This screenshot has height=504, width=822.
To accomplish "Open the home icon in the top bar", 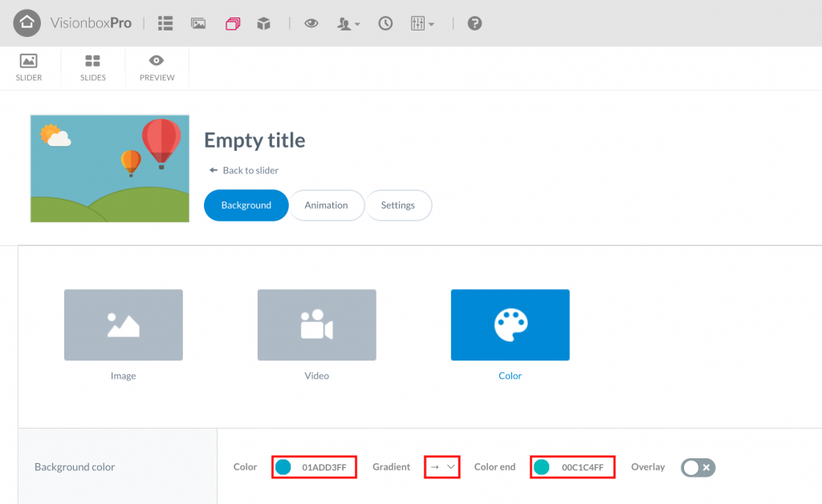I will click(x=26, y=23).
